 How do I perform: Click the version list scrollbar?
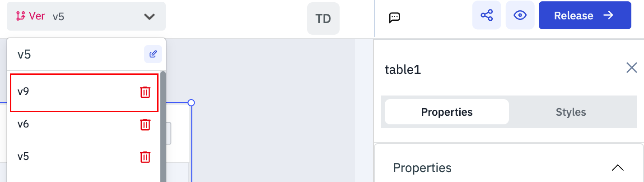(163, 126)
